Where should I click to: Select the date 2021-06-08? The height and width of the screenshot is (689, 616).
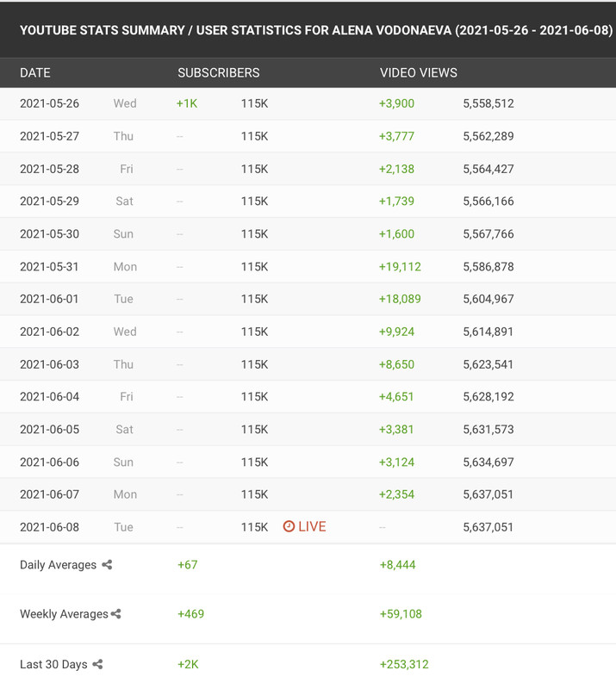(50, 527)
